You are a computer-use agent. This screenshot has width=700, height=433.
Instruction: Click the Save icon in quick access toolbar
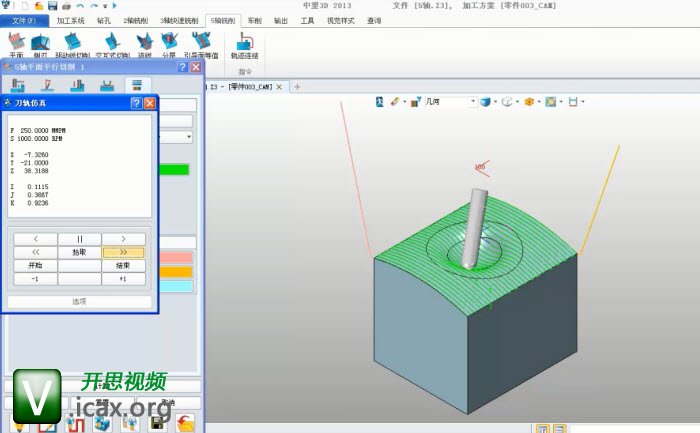52,6
